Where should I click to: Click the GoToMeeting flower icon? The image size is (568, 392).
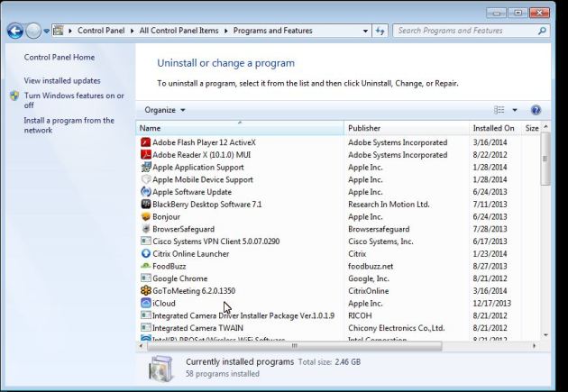pyautogui.click(x=146, y=291)
